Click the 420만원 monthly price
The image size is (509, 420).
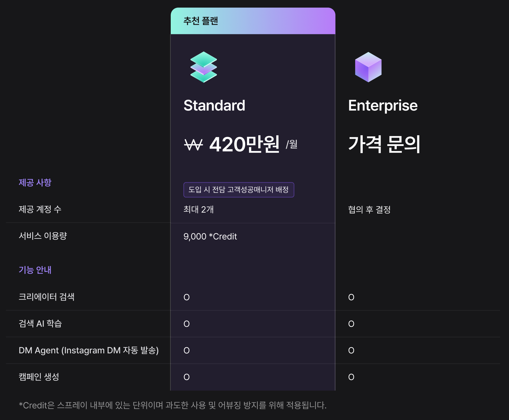(244, 144)
